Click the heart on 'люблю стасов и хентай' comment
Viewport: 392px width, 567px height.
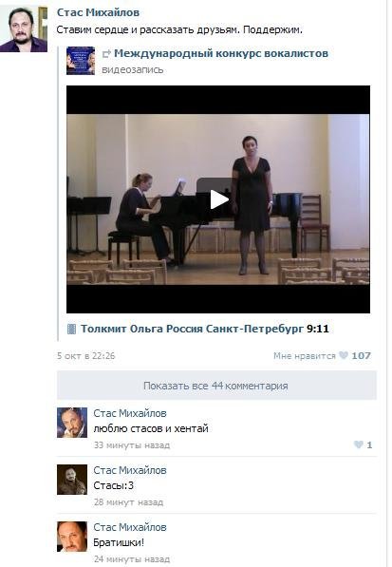(359, 444)
